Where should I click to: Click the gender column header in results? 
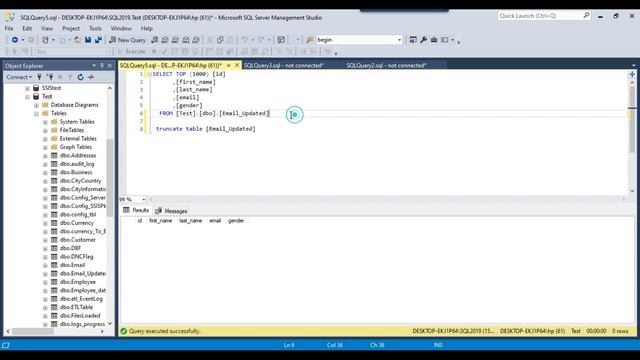click(236, 221)
